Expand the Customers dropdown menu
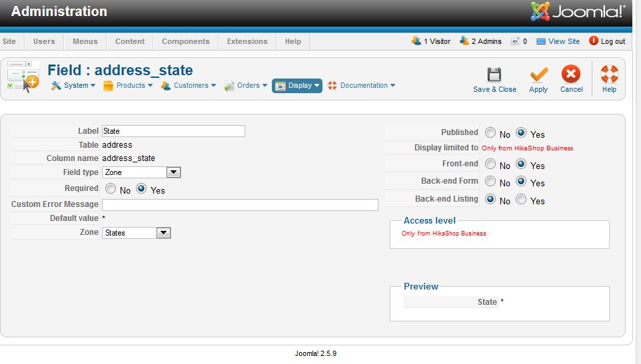 coord(213,85)
